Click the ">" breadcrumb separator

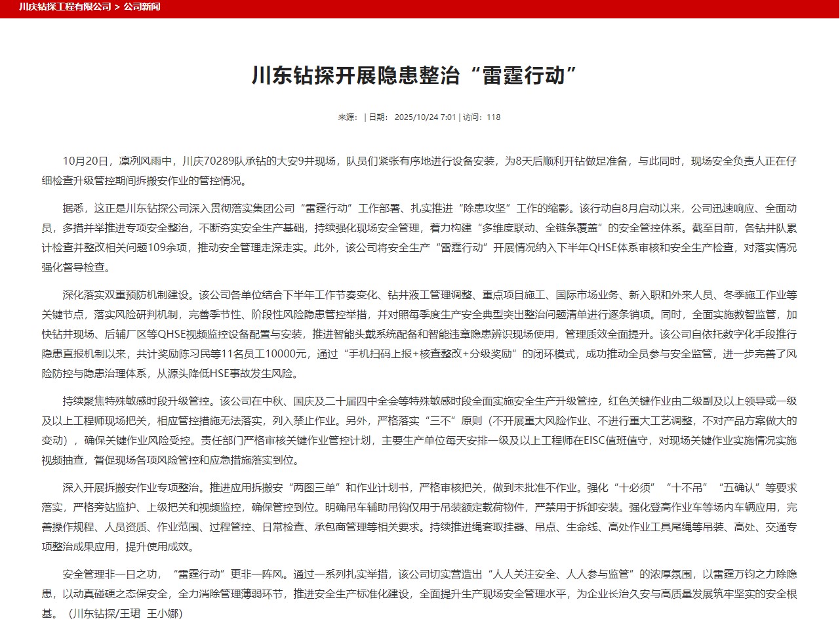coord(117,7)
